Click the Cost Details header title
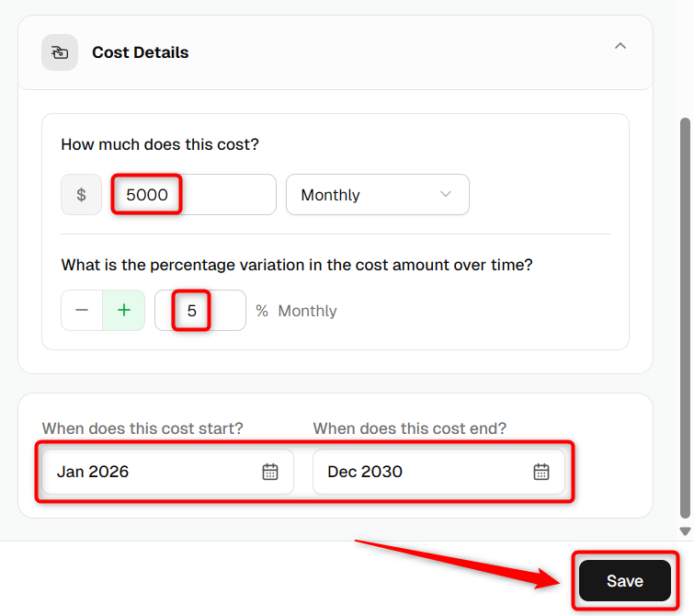This screenshot has width=694, height=616. pyautogui.click(x=141, y=52)
